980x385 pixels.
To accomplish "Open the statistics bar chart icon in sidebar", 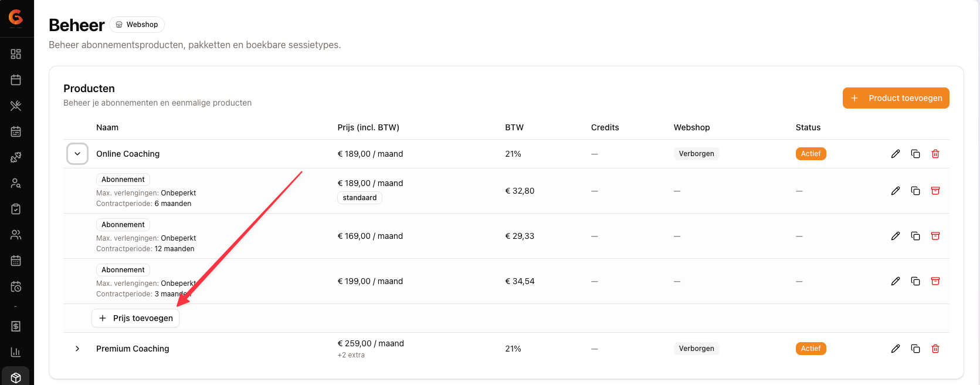I will pos(16,352).
